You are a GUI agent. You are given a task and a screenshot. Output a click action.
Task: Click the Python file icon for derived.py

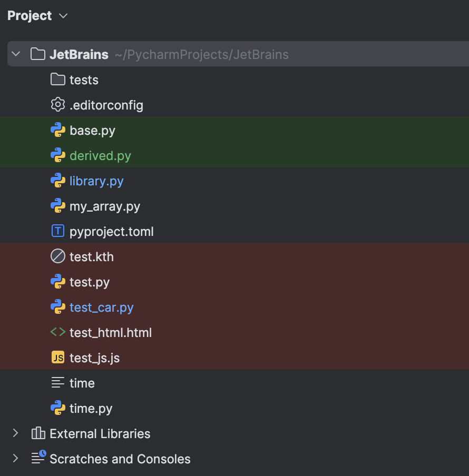pos(58,155)
